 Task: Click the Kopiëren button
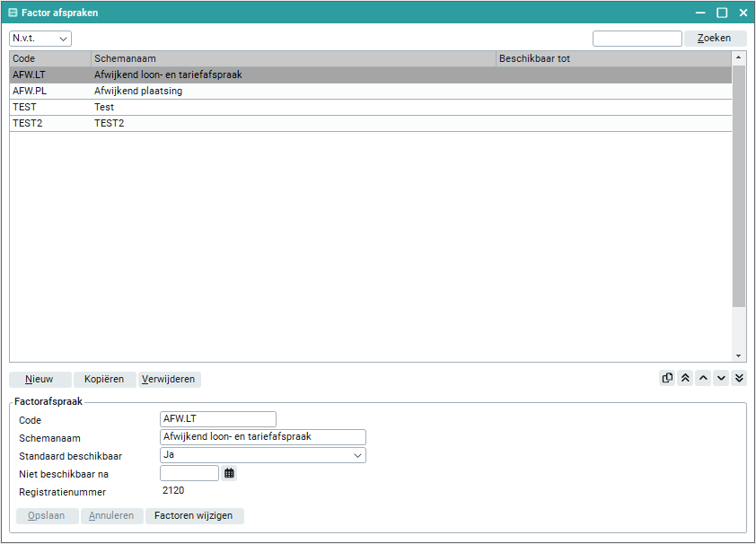pos(104,379)
